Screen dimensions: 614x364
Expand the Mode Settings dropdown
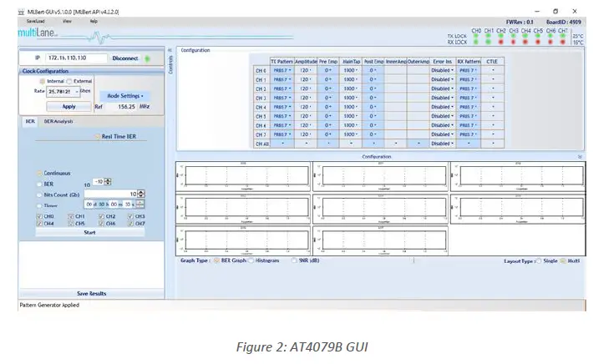coord(125,96)
